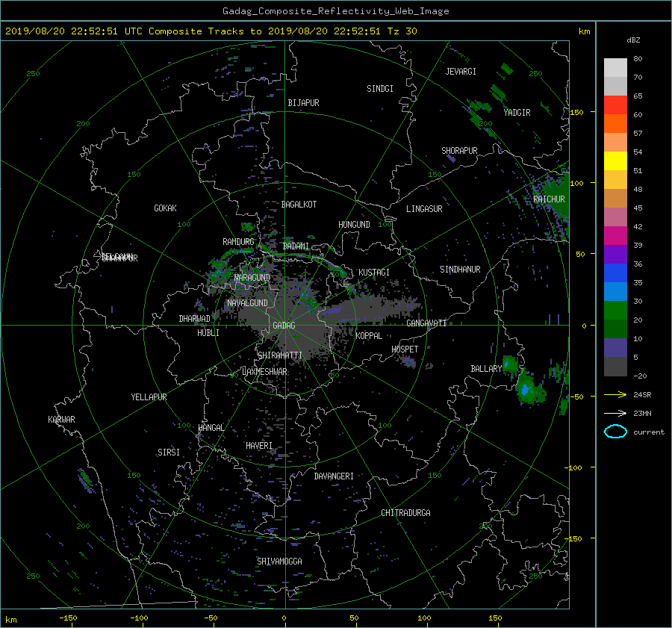Click the magenta 39 dBZ legend swatch
The image size is (672, 628).
pyautogui.click(x=615, y=236)
